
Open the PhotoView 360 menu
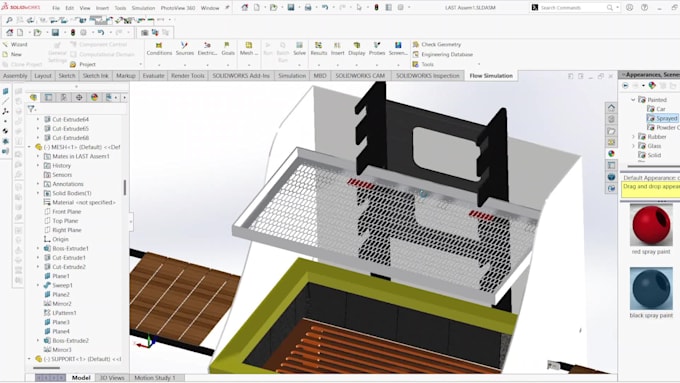(x=178, y=8)
